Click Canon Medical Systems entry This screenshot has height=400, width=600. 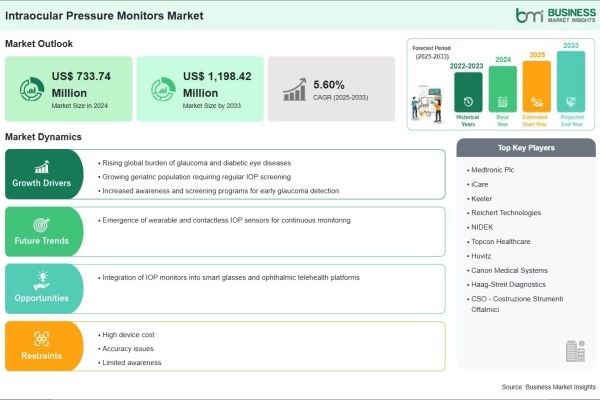[x=507, y=271]
